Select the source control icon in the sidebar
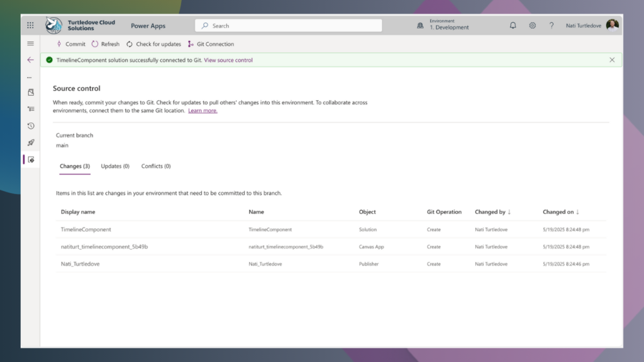The width and height of the screenshot is (644, 362). coord(30,159)
